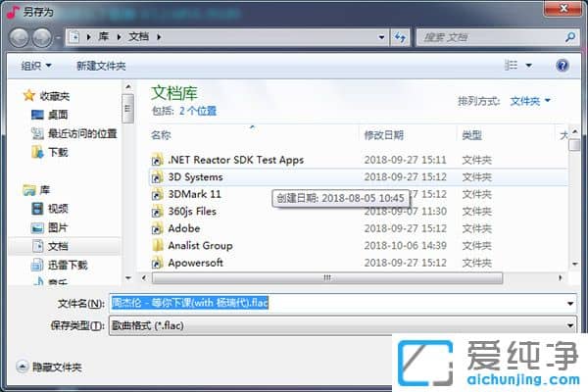Open 下载 (Downloads) folder in favorites

pos(58,152)
